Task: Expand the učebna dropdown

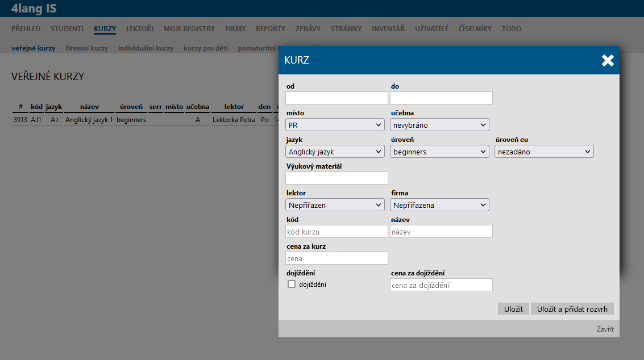Action: coord(439,125)
